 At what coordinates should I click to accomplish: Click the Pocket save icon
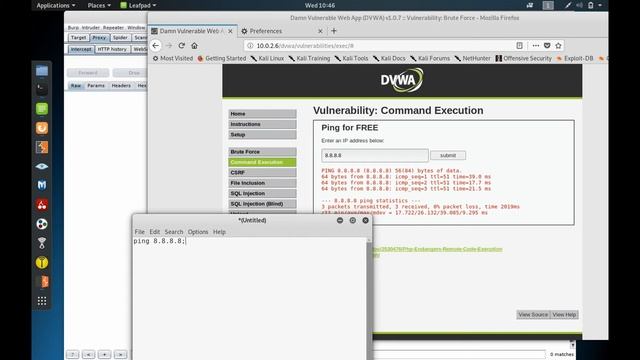pyautogui.click(x=547, y=46)
